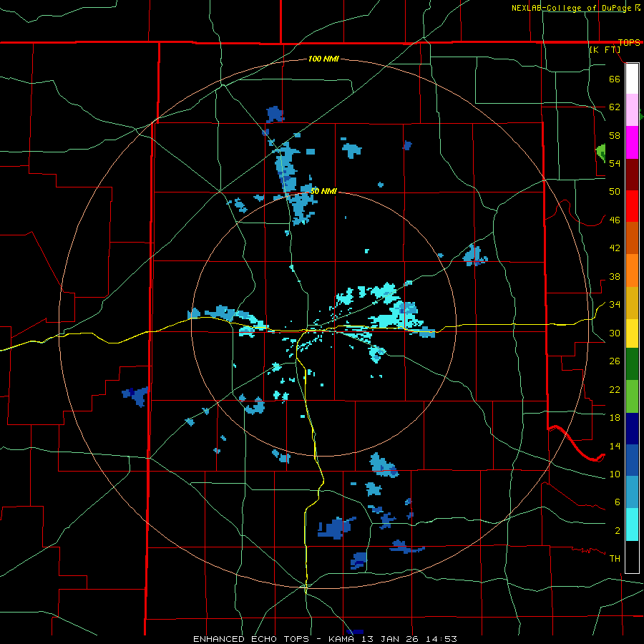Click the legend value '62'
Viewport: 644px width, 644px height.
(615, 107)
